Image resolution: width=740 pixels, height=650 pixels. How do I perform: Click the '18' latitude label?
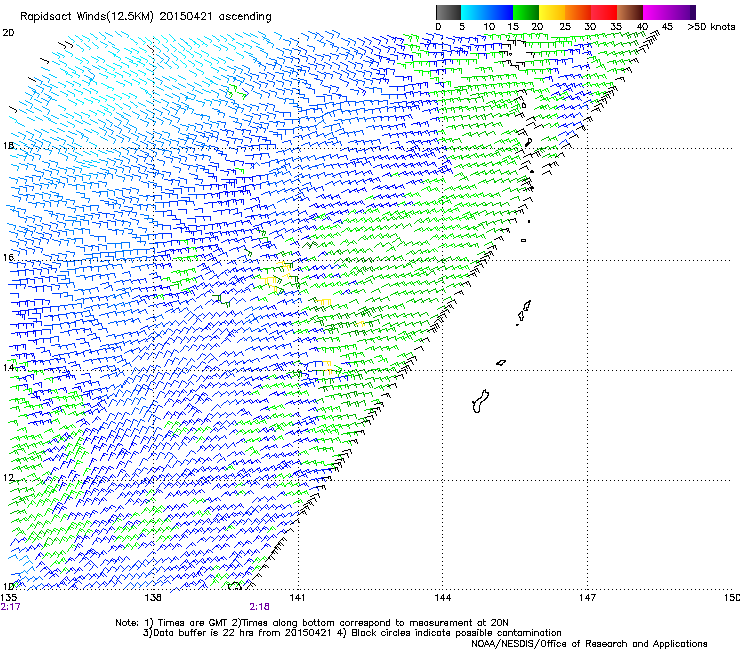point(8,145)
